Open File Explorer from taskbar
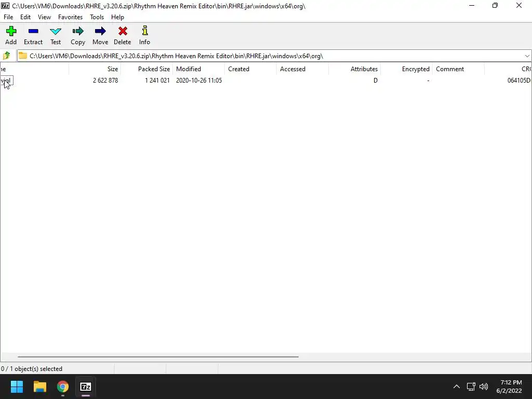This screenshot has width=532, height=399. [x=39, y=387]
